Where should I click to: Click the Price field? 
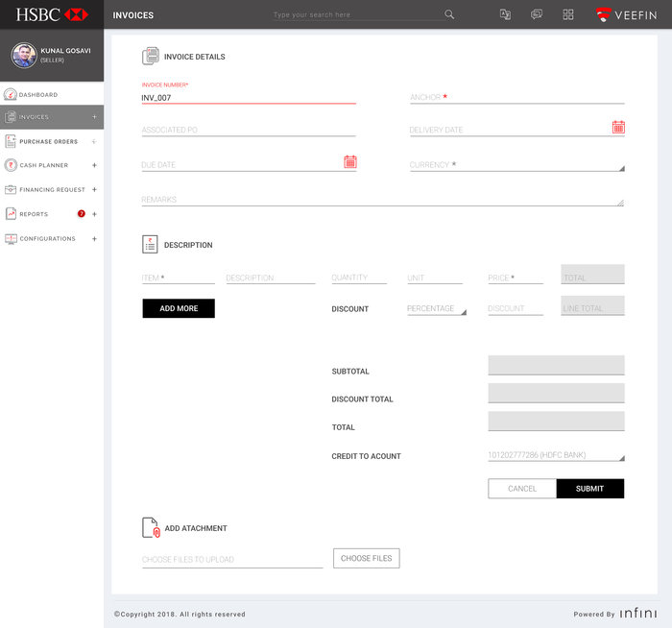point(516,278)
